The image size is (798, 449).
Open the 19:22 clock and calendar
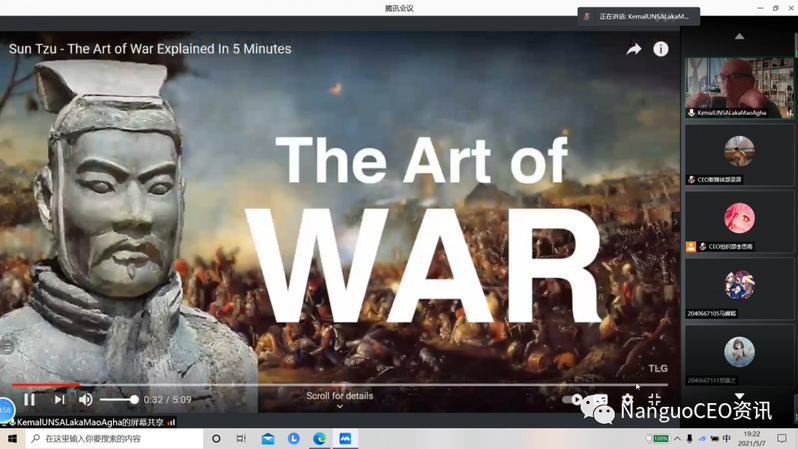tap(752, 438)
